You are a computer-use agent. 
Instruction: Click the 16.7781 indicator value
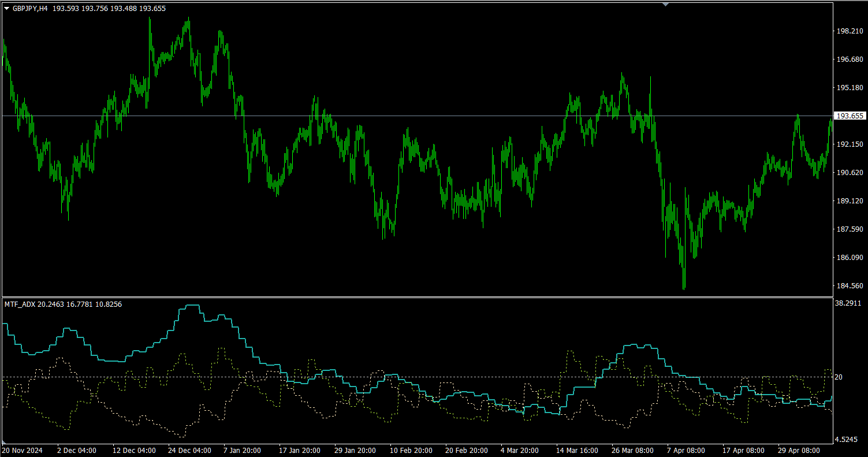click(80, 304)
